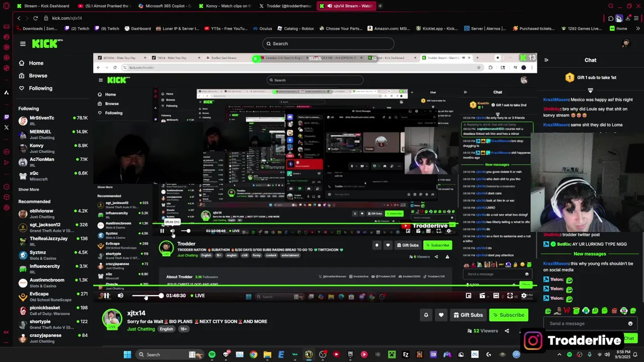Open the Catalog - Roblox bookmark

(295, 29)
